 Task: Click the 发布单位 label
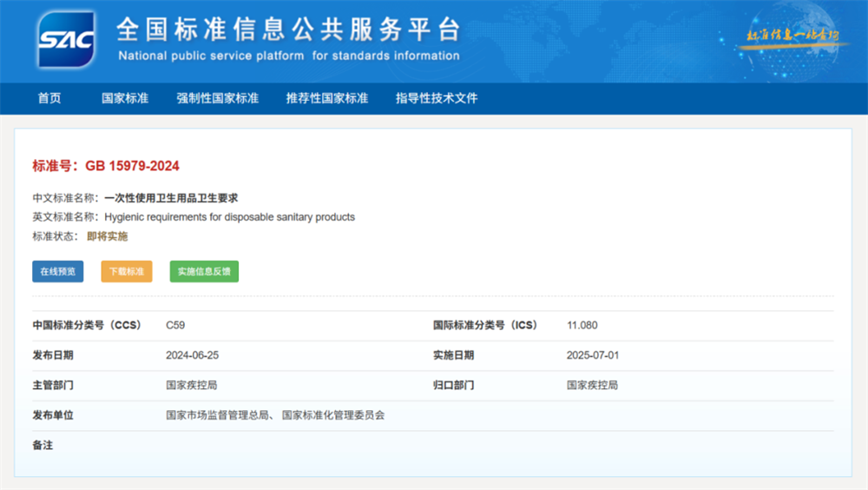(53, 415)
